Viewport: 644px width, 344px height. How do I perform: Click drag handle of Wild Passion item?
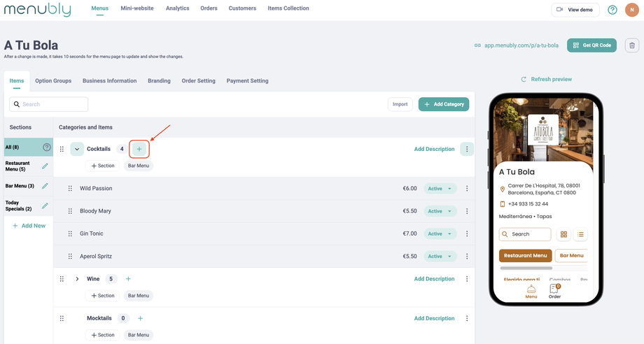(70, 189)
